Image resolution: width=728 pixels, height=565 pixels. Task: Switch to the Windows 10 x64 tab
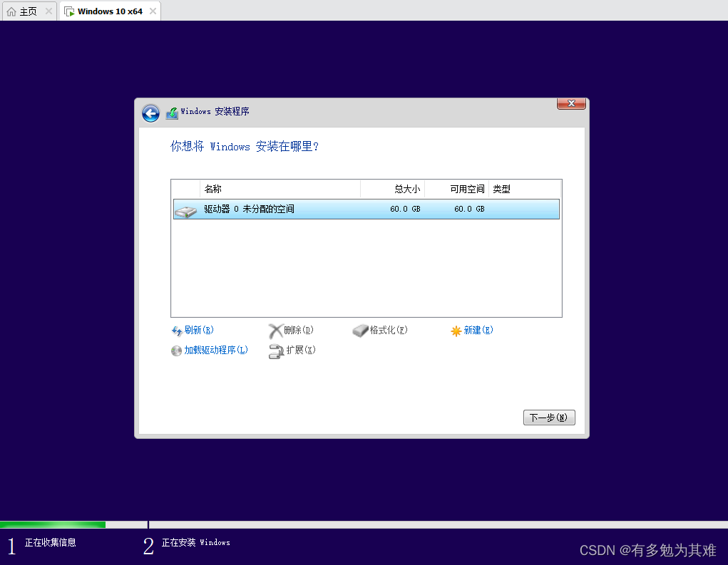[110, 11]
